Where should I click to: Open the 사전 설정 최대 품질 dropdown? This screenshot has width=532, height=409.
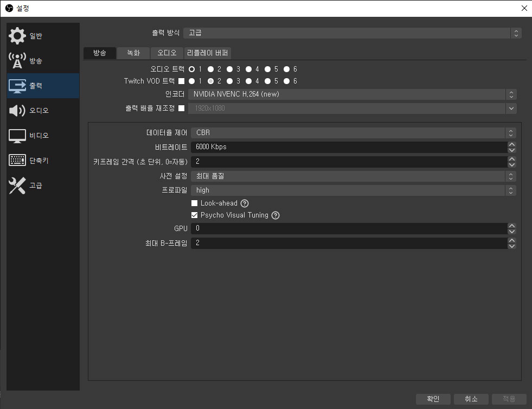click(x=354, y=176)
